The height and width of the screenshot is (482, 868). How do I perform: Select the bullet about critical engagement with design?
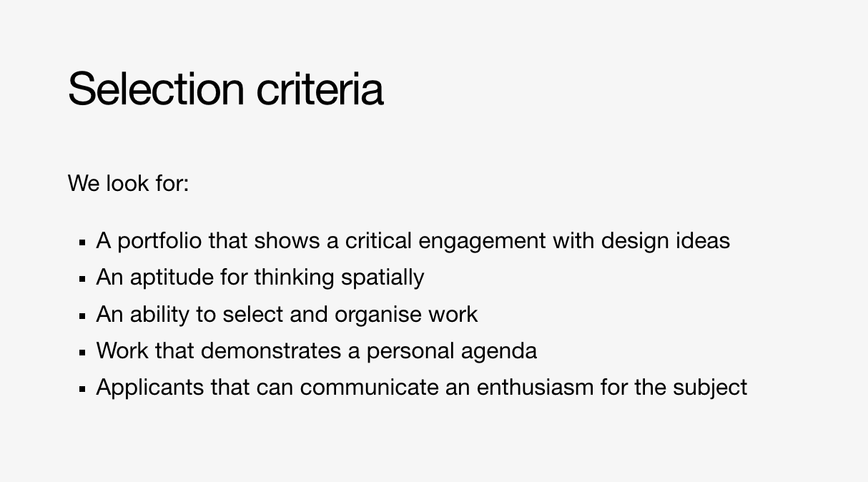coord(413,241)
